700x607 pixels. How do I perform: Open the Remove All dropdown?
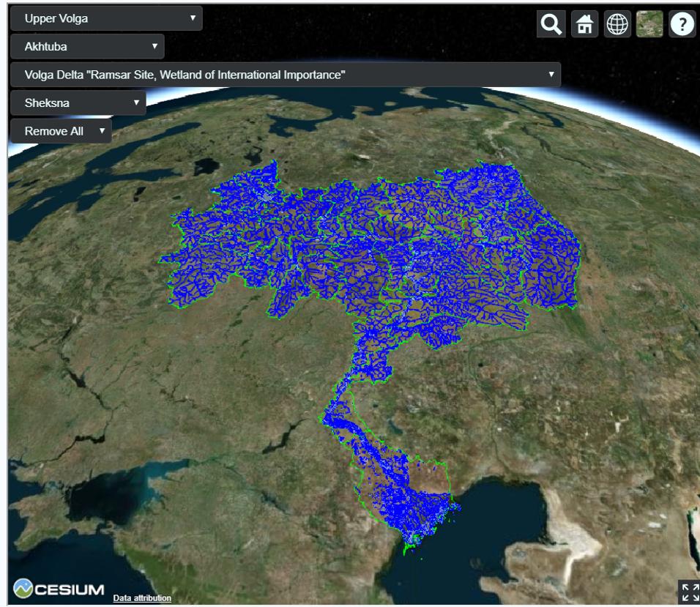(62, 131)
